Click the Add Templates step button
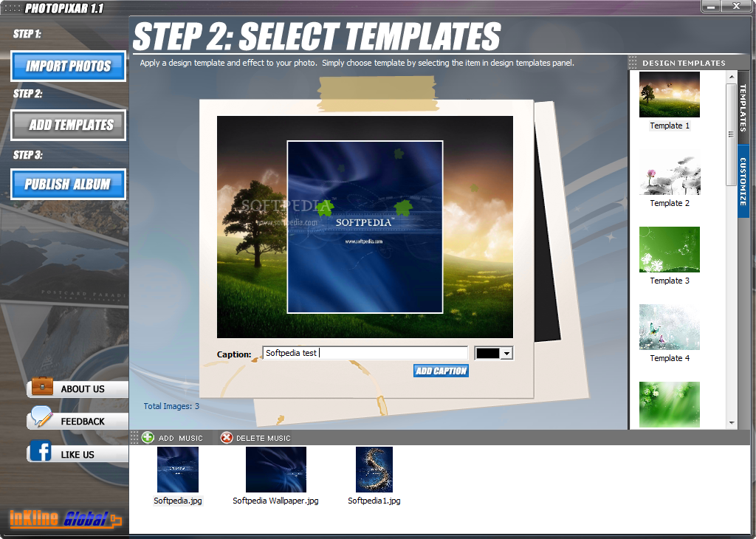 (68, 126)
